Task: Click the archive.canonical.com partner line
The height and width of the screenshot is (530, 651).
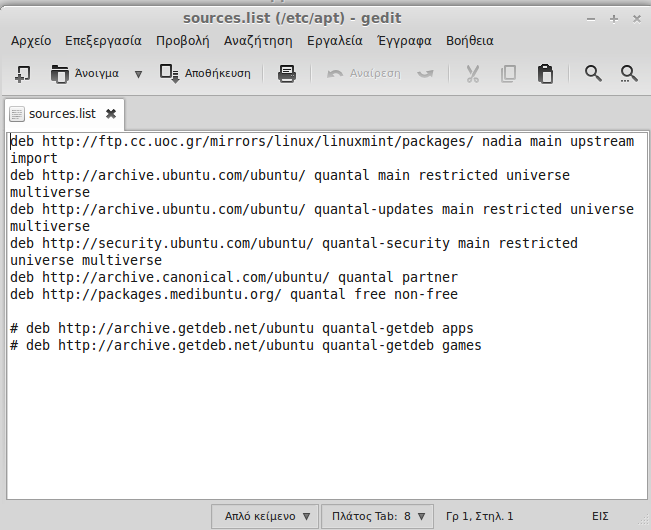Action: [x=234, y=278]
